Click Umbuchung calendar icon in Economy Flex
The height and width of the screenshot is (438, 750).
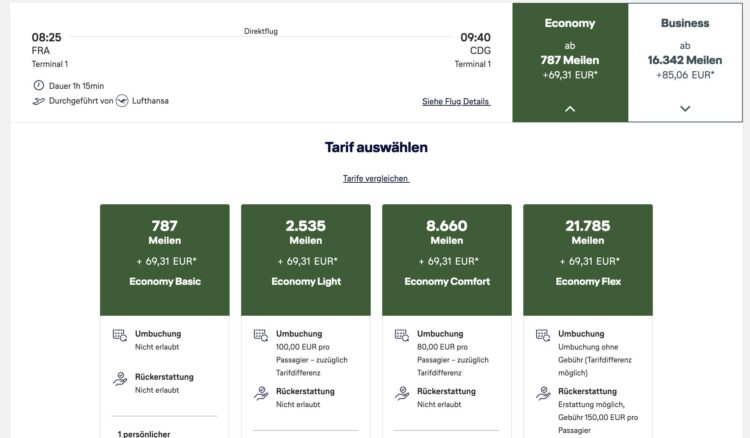pyautogui.click(x=543, y=335)
